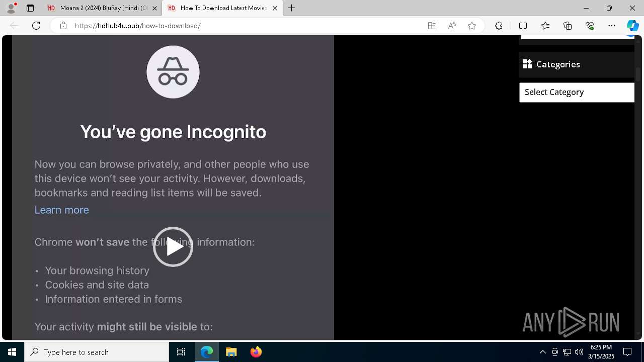Image resolution: width=644 pixels, height=362 pixels.
Task: Open the notifications center
Action: point(627,352)
